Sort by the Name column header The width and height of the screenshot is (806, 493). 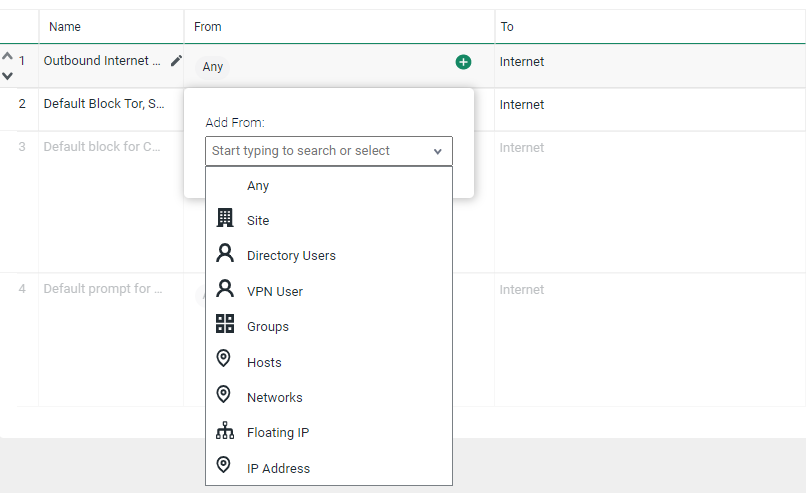[x=65, y=27]
